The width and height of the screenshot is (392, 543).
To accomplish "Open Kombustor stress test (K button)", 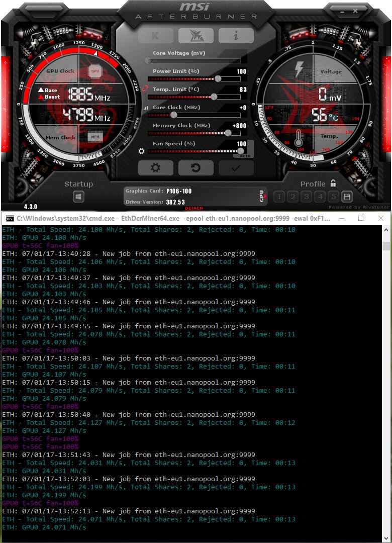I will [155, 35].
